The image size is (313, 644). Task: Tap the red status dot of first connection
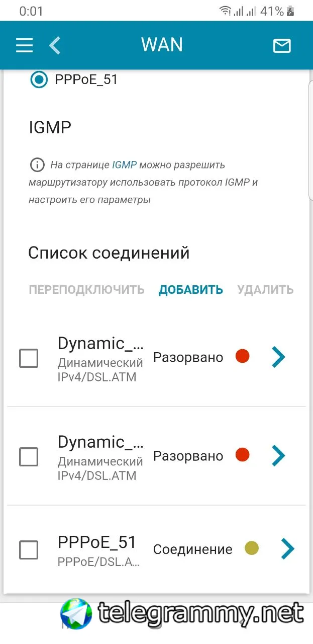[x=243, y=357]
